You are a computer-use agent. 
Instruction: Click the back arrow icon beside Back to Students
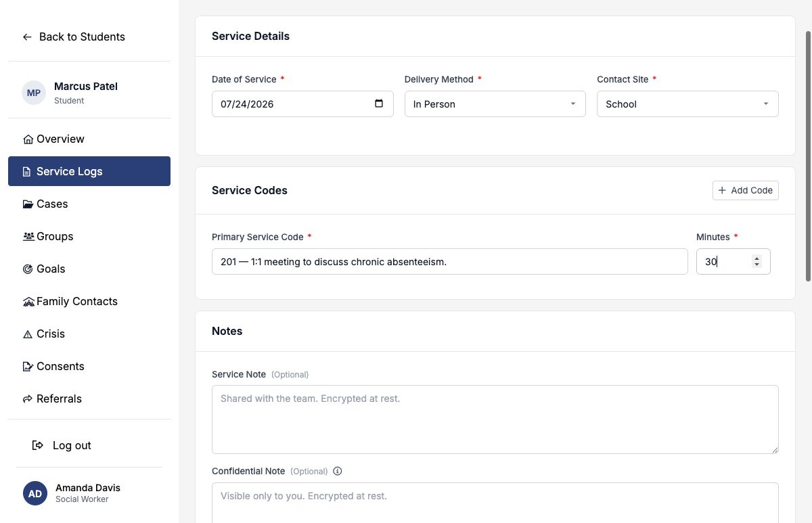(27, 37)
